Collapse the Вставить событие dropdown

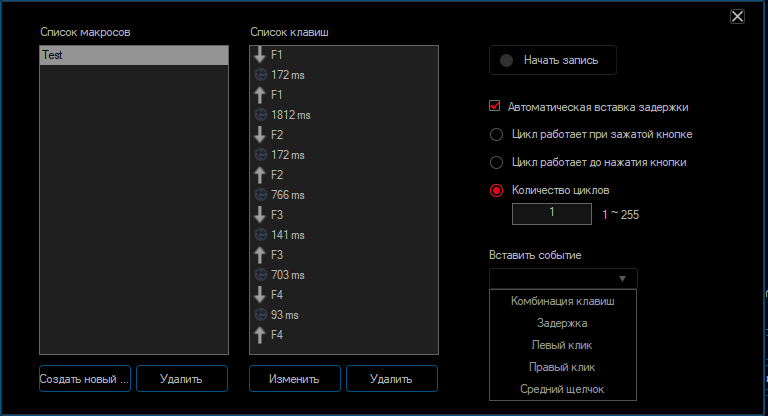click(563, 279)
